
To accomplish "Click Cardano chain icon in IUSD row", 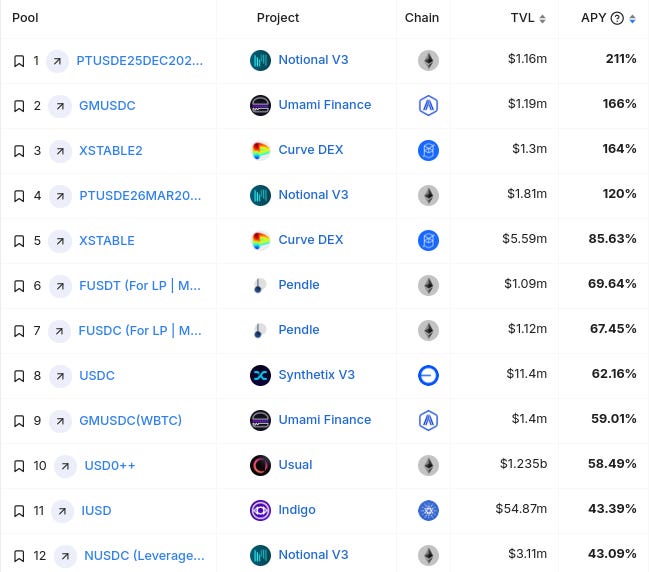I will [428, 511].
